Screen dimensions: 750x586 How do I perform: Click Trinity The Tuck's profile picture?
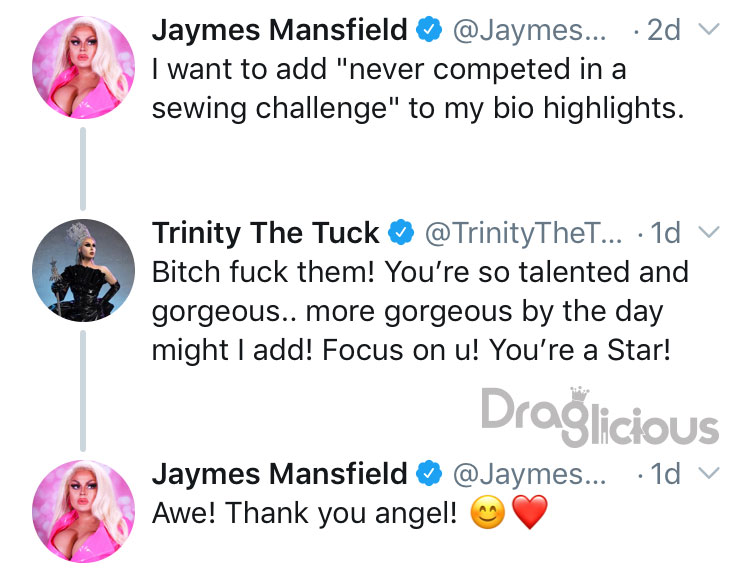(x=83, y=270)
